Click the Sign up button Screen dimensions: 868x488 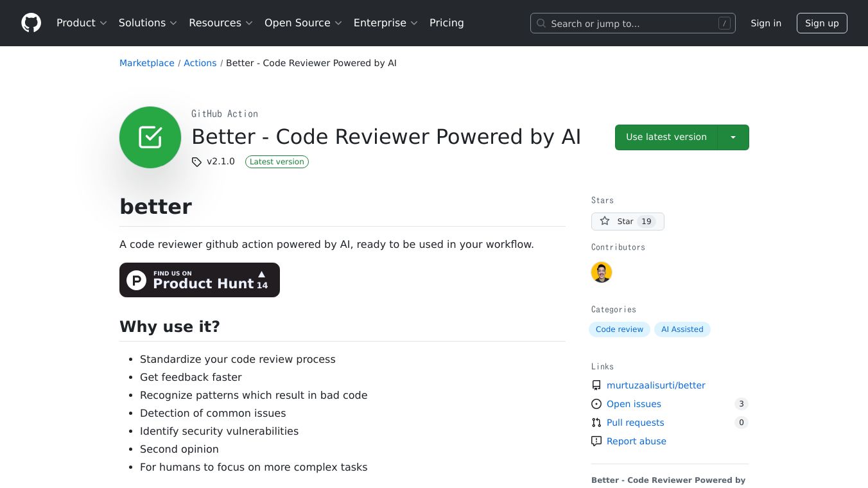point(822,23)
